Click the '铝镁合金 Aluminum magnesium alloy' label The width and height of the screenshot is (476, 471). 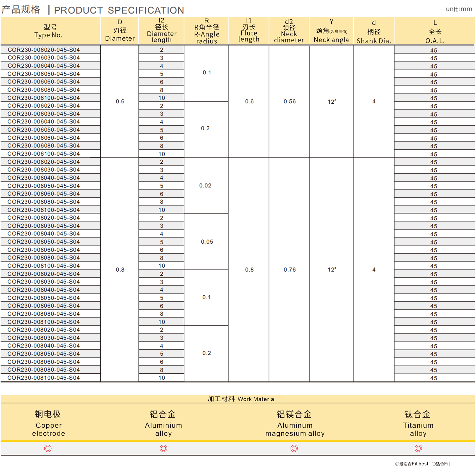point(295,423)
